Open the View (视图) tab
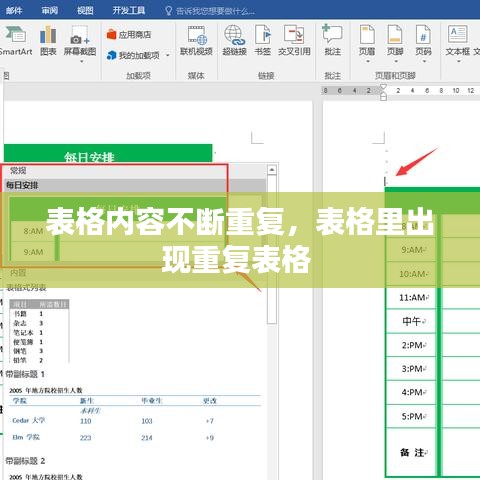Viewport: 480px width, 480px height. pos(85,11)
